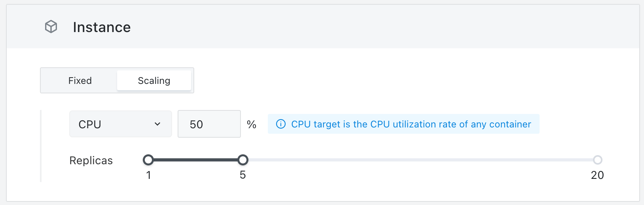This screenshot has width=644, height=205.
Task: Click the dark track between 1 and 5
Action: coord(195,160)
